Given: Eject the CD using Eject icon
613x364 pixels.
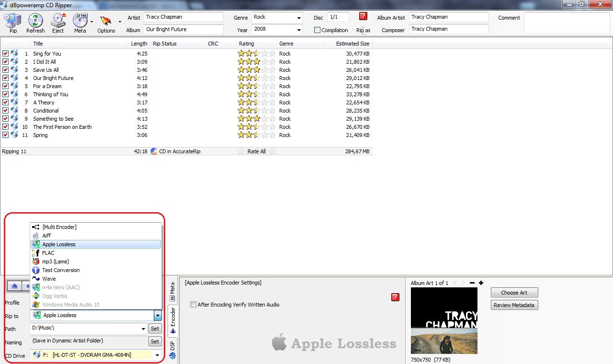Looking at the screenshot, I should point(58,23).
